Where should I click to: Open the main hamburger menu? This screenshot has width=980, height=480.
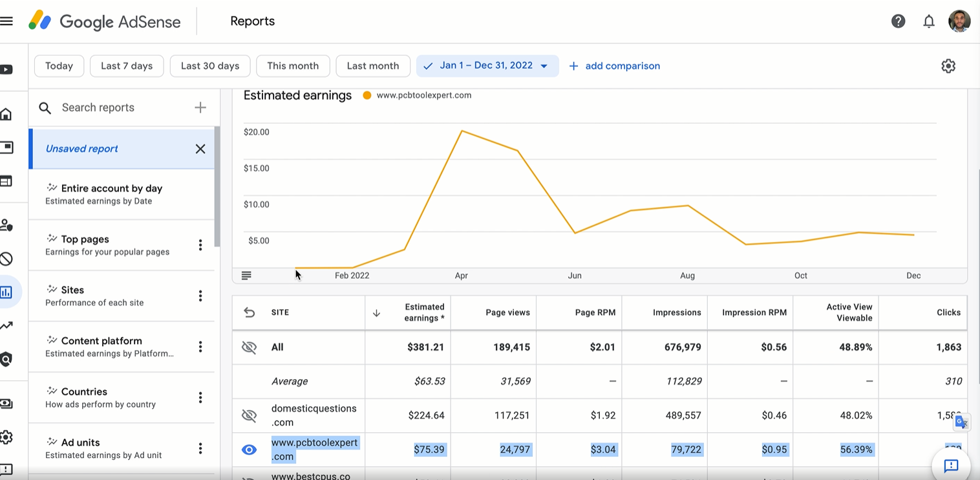click(x=6, y=21)
